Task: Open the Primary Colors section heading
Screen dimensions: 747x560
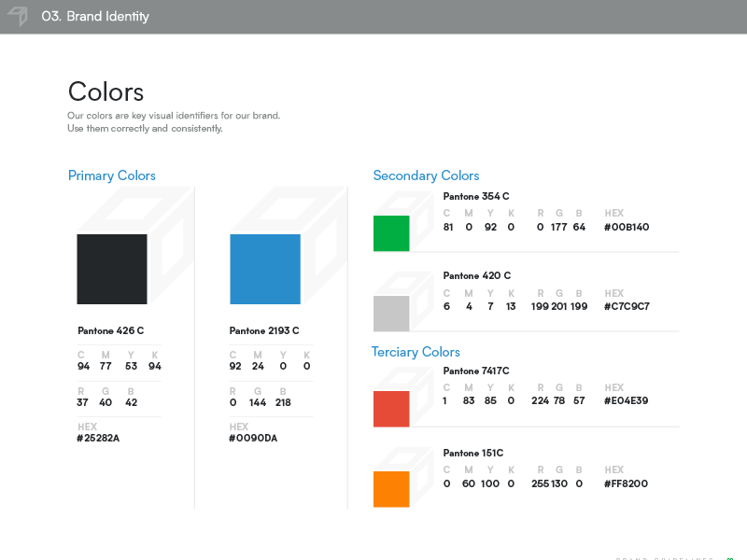Action: pos(112,175)
